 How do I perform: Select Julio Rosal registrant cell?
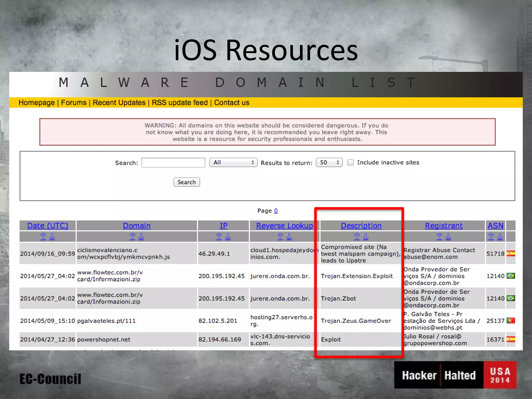pyautogui.click(x=444, y=339)
